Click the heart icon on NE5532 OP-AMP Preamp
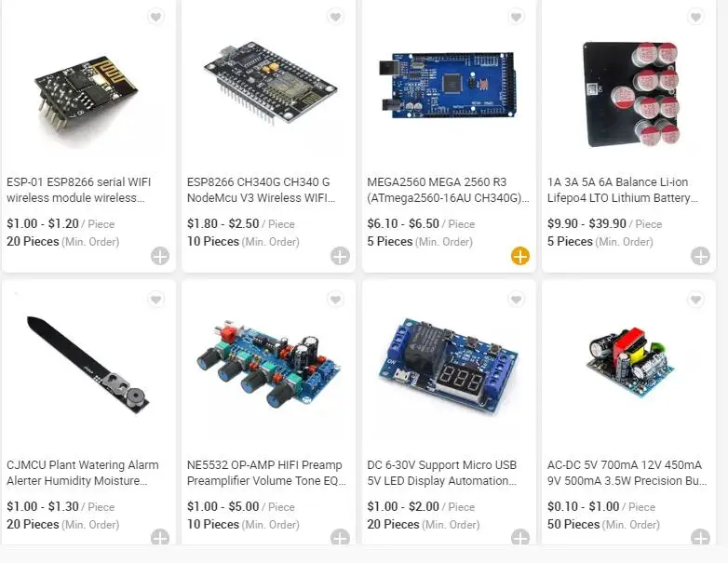Image resolution: width=728 pixels, height=563 pixels. pyautogui.click(x=336, y=300)
